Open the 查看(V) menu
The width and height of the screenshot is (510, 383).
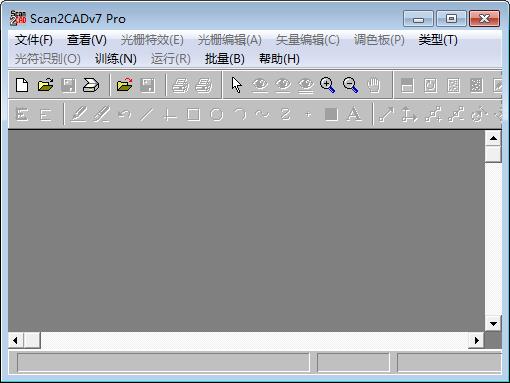[87, 40]
